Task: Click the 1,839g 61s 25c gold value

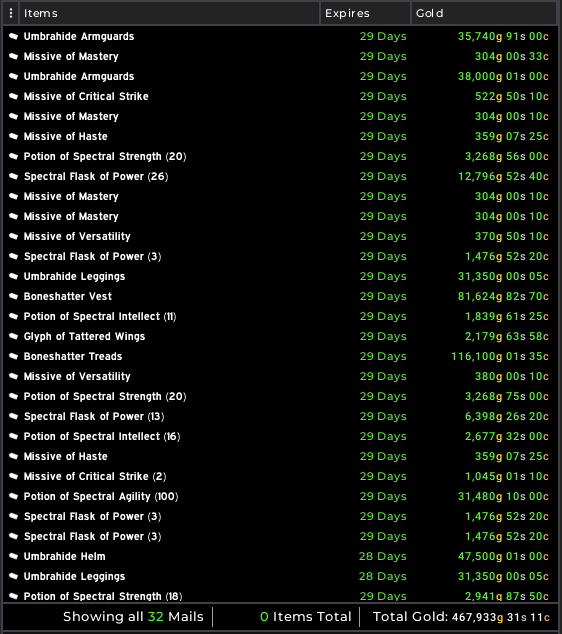Action: (x=507, y=316)
